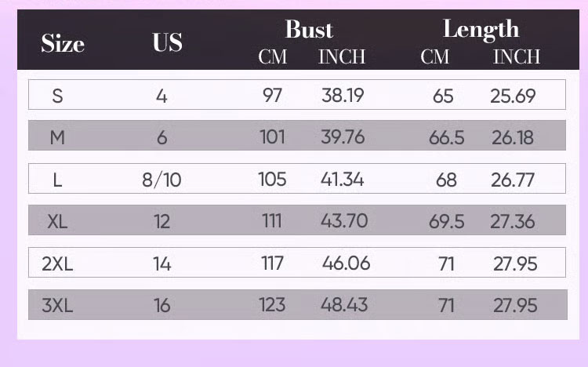
Task: Click the 26.18 length inch value
Action: [x=513, y=138]
